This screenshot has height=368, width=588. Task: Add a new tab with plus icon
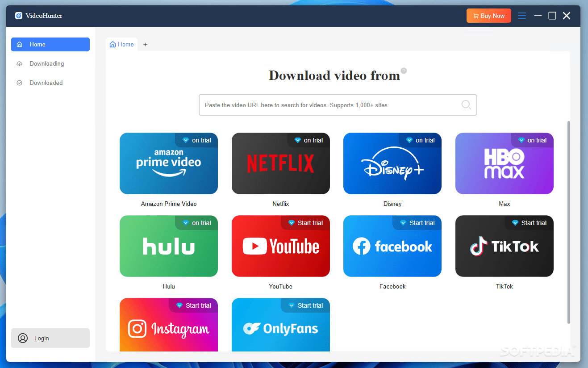(x=145, y=44)
